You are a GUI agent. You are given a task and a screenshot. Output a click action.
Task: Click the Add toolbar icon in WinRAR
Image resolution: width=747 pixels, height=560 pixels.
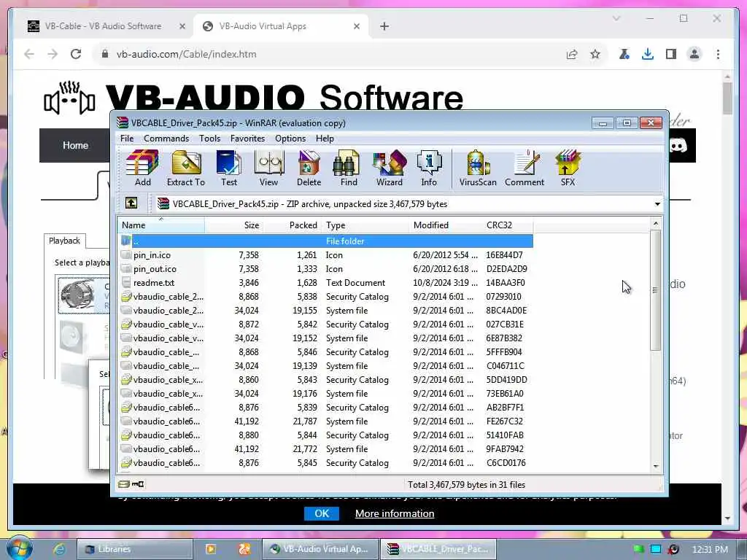(142, 168)
